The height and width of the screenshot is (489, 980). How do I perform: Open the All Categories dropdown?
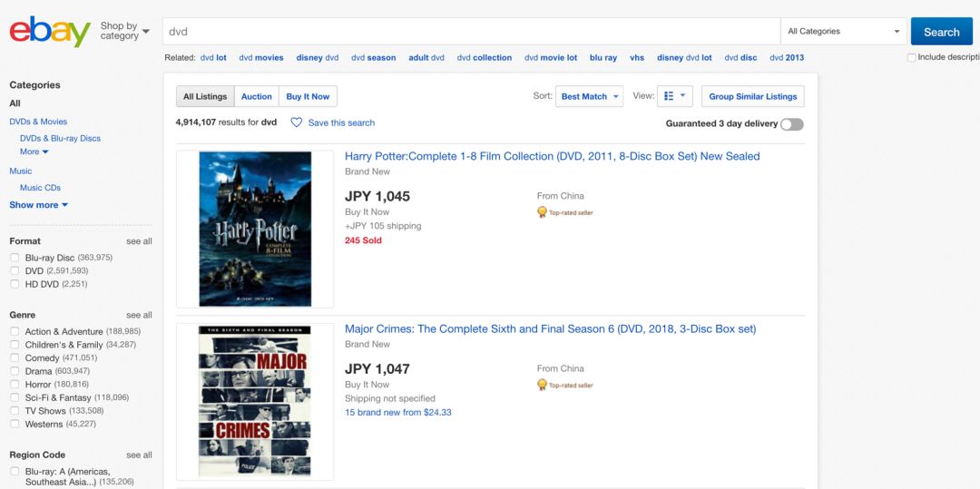coord(844,31)
